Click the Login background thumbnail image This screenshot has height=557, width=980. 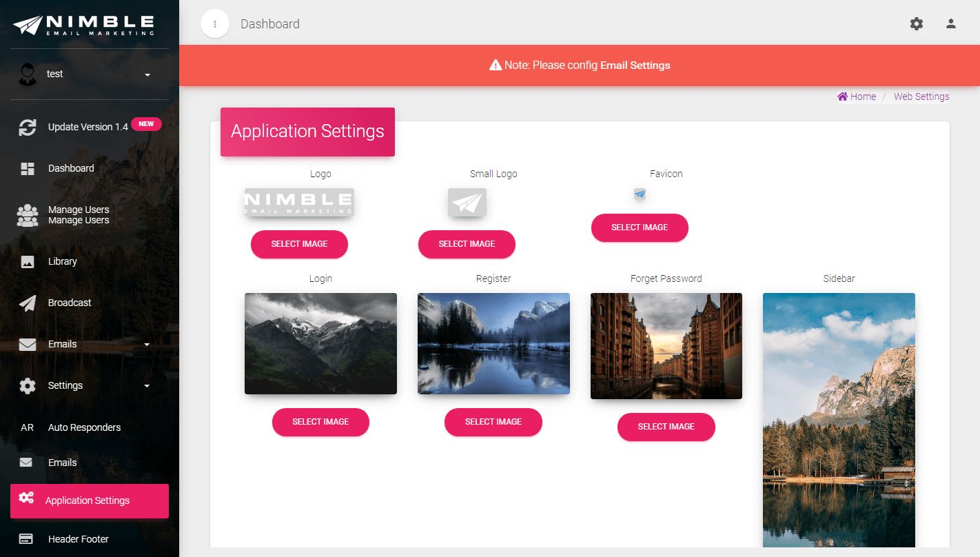point(320,343)
